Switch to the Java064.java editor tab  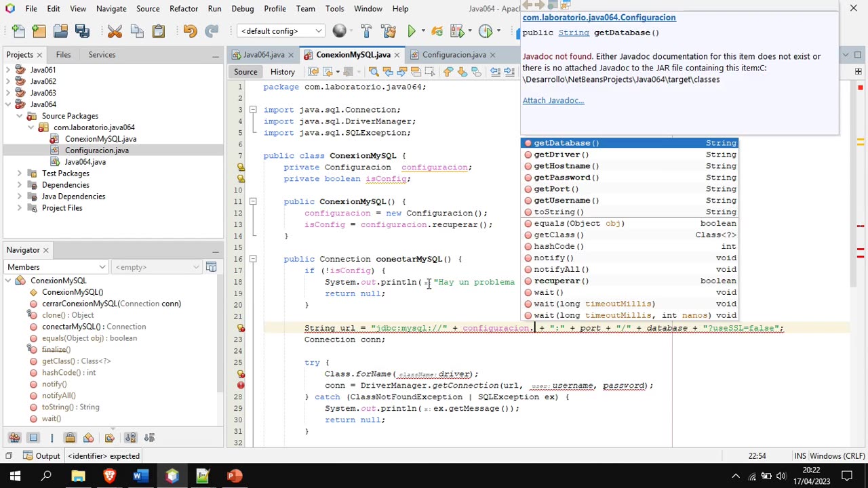[263, 55]
